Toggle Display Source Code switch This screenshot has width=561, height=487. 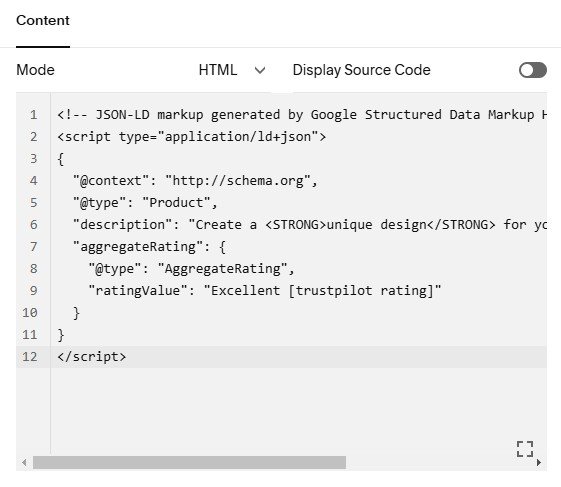533,70
